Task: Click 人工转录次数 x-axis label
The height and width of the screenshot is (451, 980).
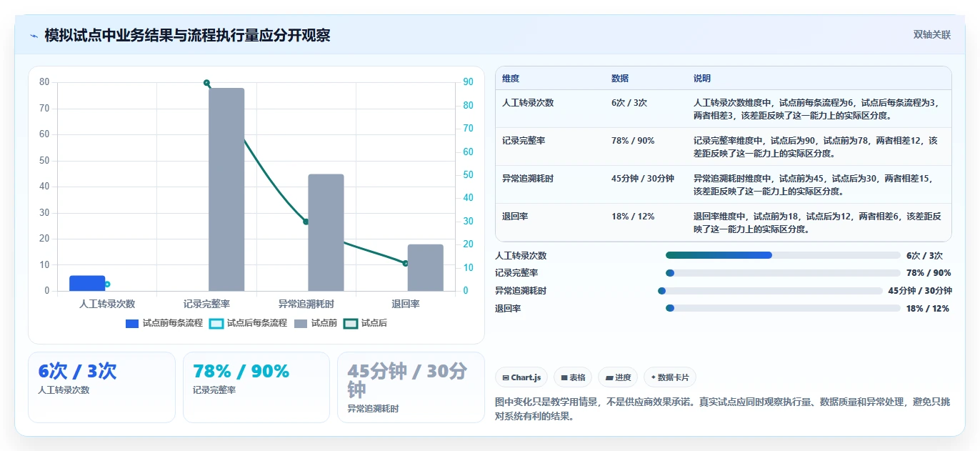Action: (107, 304)
